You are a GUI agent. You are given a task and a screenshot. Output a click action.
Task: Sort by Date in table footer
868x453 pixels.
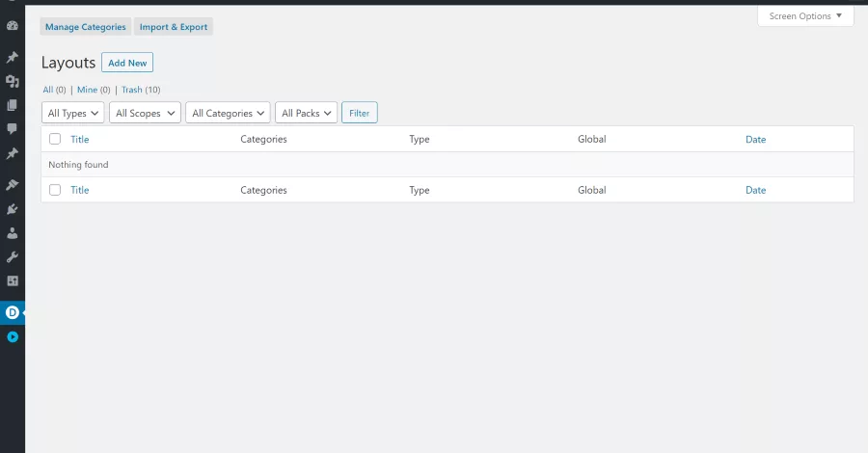click(755, 190)
